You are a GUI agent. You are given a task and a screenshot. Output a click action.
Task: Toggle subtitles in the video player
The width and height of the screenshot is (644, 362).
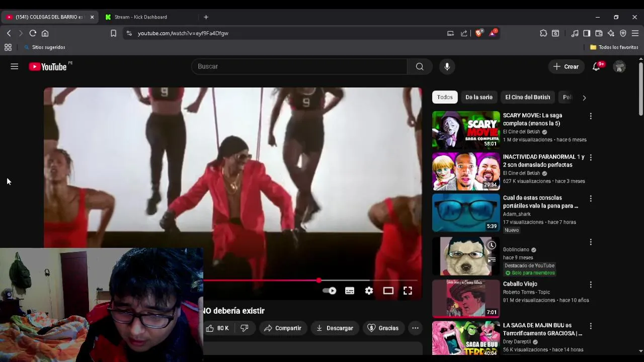coord(350,291)
